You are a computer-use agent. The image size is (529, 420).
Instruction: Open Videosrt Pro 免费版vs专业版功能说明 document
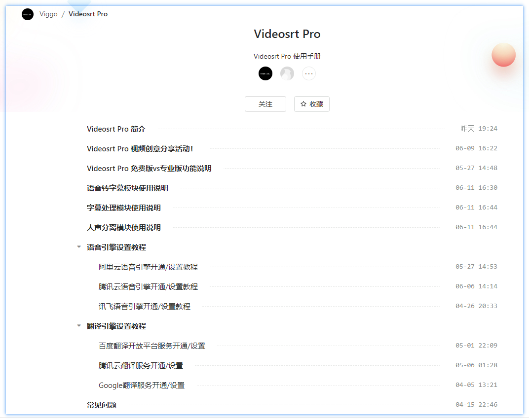pos(149,169)
